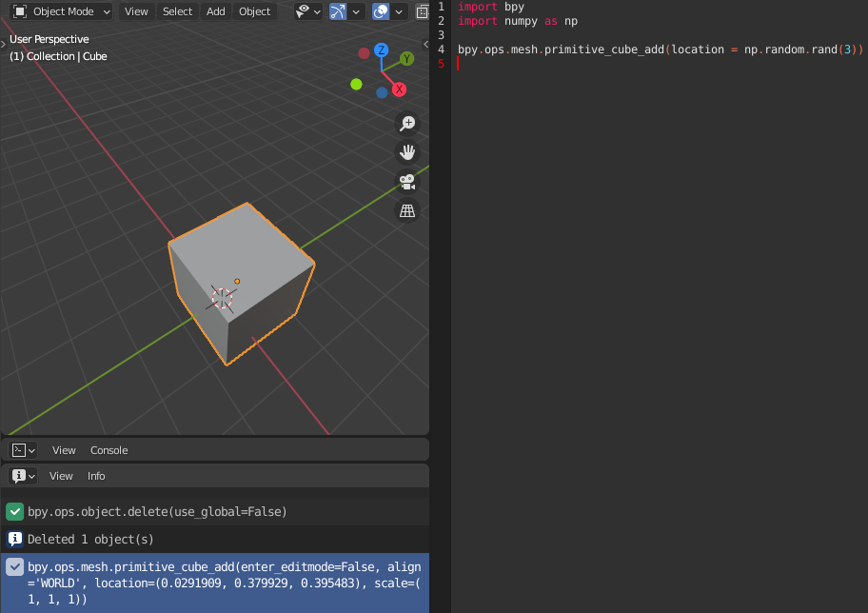Click '(1) Collection | Cube' label
The width and height of the screenshot is (868, 613).
(58, 56)
